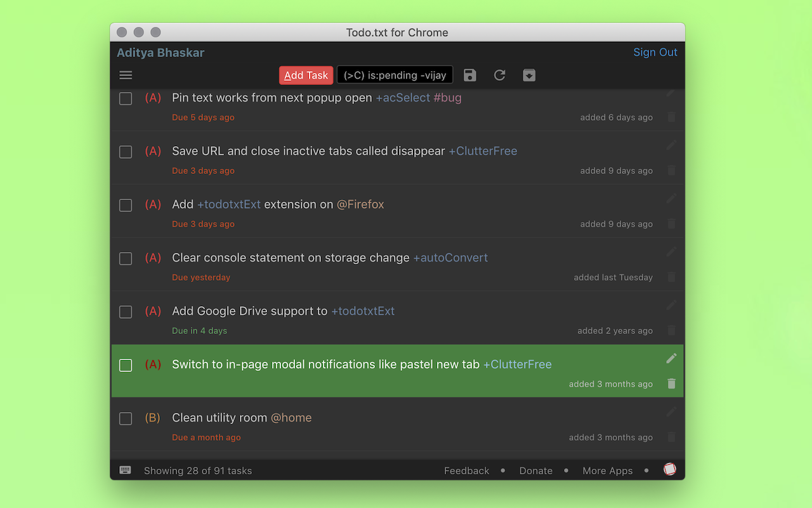Click the 'Due 5 days ago' label
Image resolution: width=812 pixels, height=508 pixels.
(x=203, y=117)
